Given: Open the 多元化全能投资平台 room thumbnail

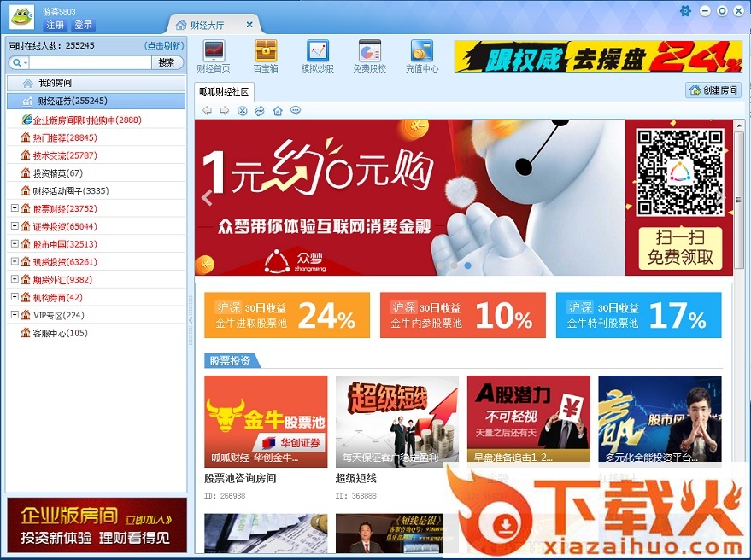Looking at the screenshot, I should [x=660, y=419].
